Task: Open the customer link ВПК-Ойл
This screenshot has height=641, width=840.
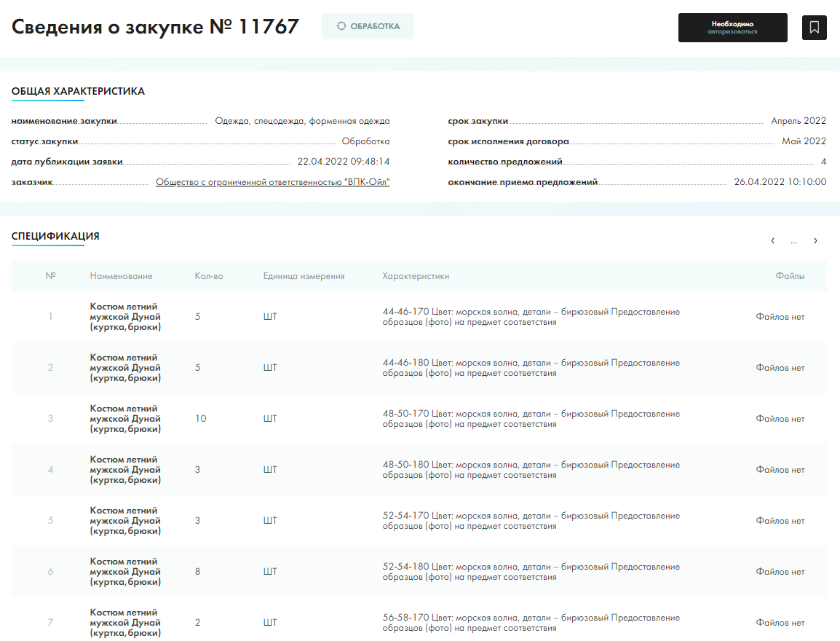Action: [x=273, y=182]
